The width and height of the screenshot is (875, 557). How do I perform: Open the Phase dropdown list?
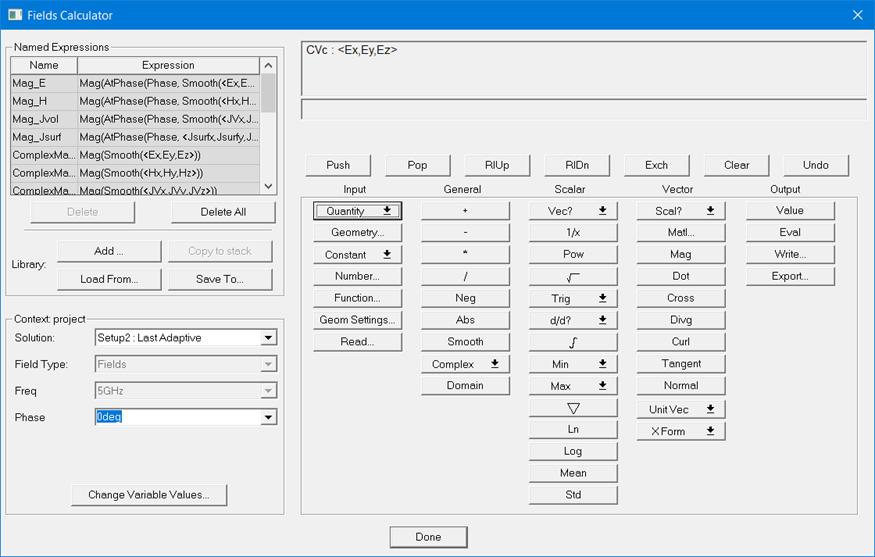click(x=268, y=418)
